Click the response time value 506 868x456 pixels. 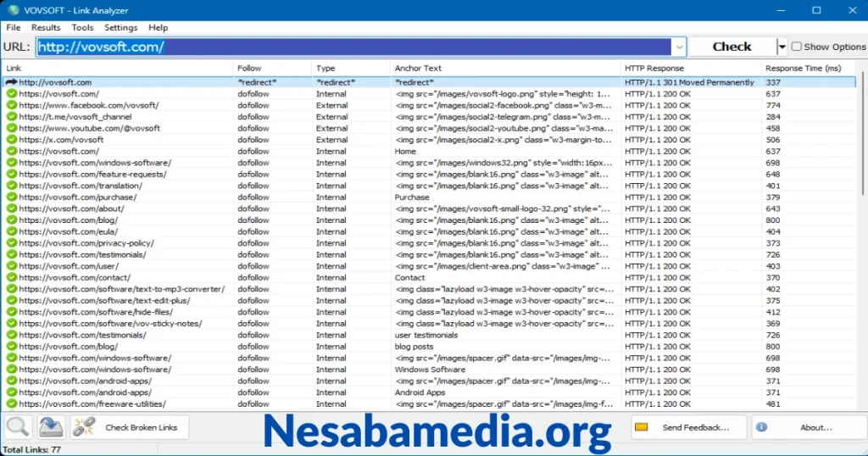click(x=773, y=140)
